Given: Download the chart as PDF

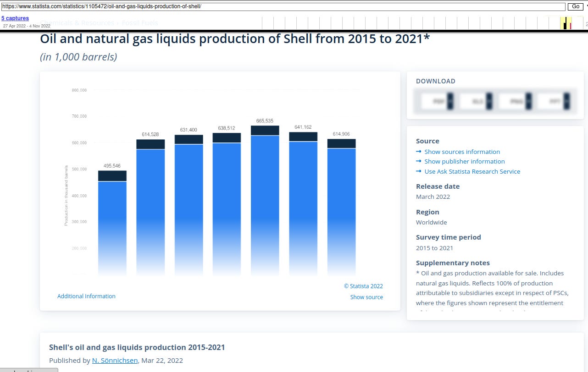Looking at the screenshot, I should pyautogui.click(x=437, y=101).
